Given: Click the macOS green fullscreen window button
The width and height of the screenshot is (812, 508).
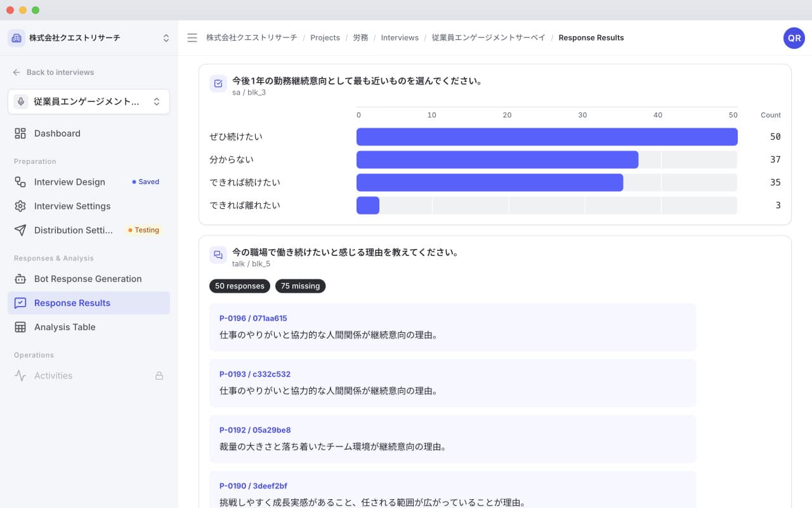Looking at the screenshot, I should (36, 10).
